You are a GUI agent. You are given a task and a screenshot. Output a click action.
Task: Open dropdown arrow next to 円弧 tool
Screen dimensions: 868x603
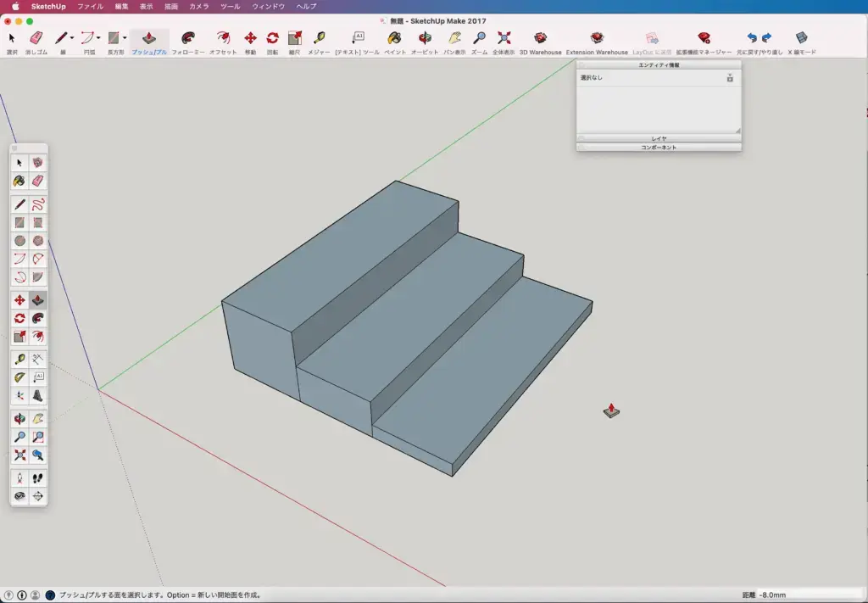pyautogui.click(x=98, y=37)
